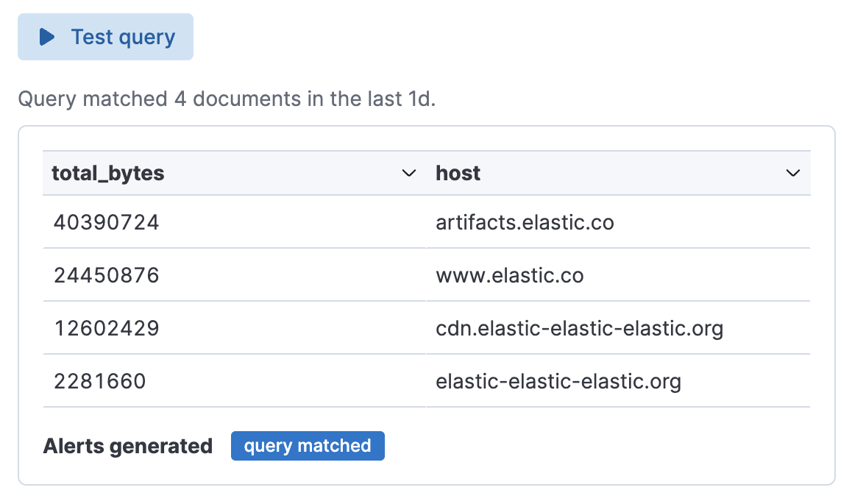Expand the dropdown arrow on total_bytes header
Image resolution: width=866 pixels, height=504 pixels.
pyautogui.click(x=410, y=173)
